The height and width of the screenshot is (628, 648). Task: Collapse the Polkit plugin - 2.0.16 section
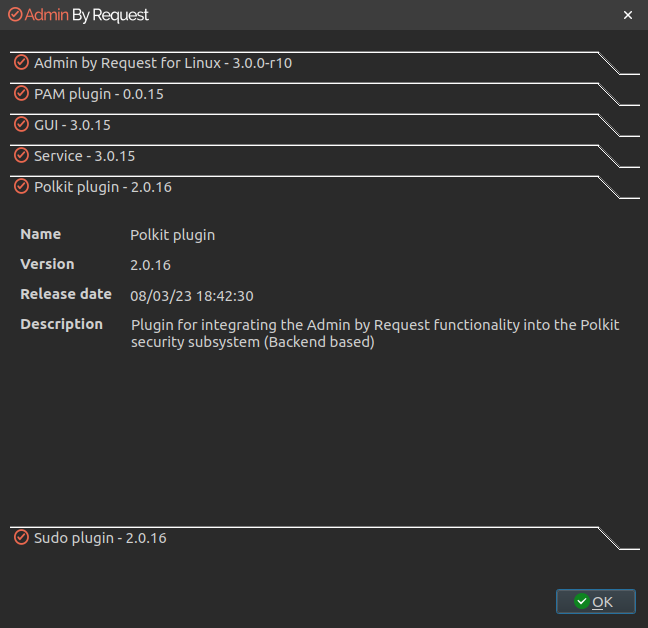(324, 187)
